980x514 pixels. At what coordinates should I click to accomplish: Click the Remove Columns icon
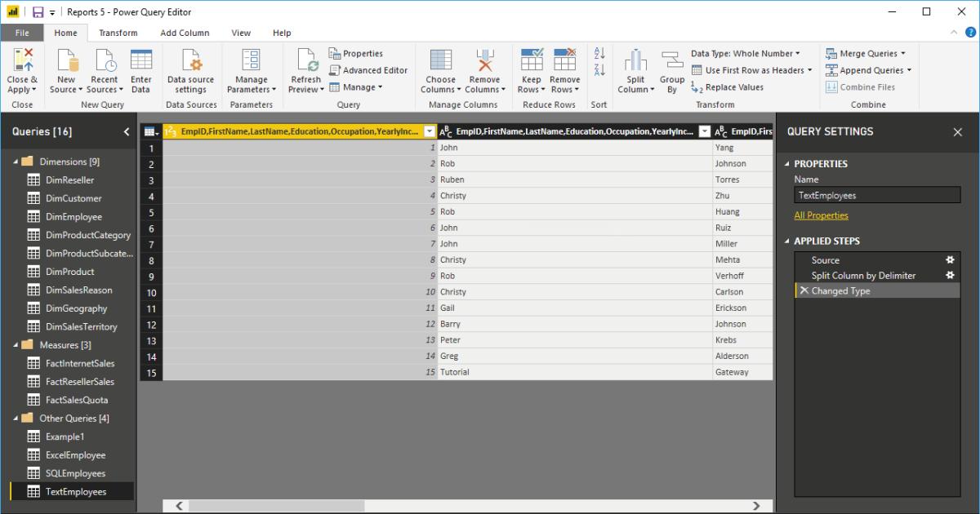pyautogui.click(x=485, y=61)
